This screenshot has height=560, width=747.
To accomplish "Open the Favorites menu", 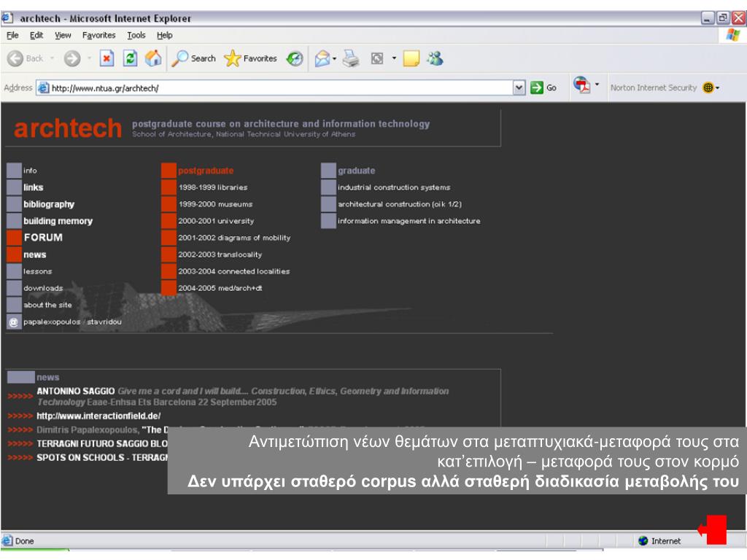I will [x=98, y=35].
